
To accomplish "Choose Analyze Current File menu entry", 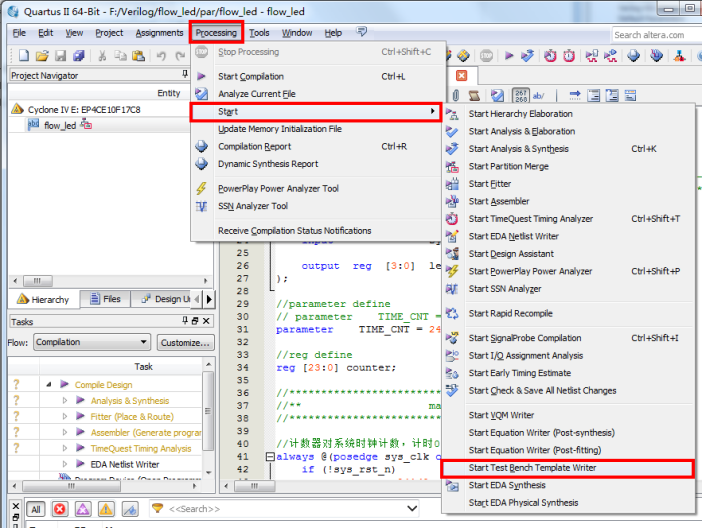I will (316, 94).
